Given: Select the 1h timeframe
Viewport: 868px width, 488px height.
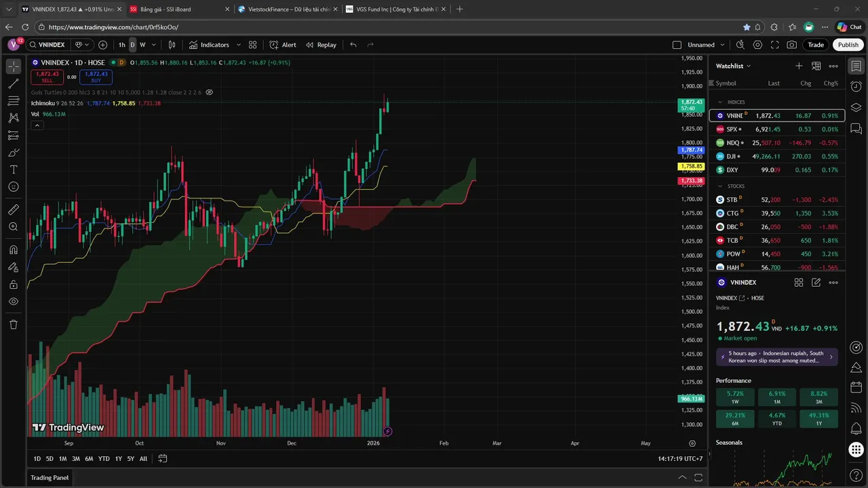Looking at the screenshot, I should tap(122, 45).
